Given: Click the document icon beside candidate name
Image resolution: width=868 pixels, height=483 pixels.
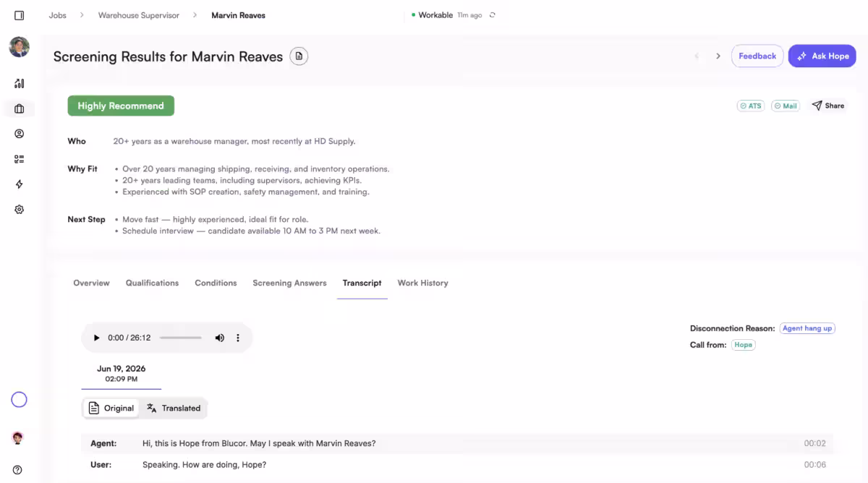Looking at the screenshot, I should point(299,56).
